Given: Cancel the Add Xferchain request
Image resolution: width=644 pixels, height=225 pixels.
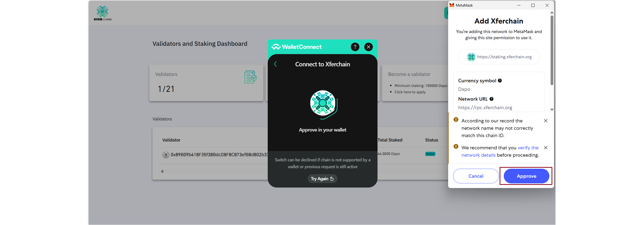Looking at the screenshot, I should coord(476,176).
